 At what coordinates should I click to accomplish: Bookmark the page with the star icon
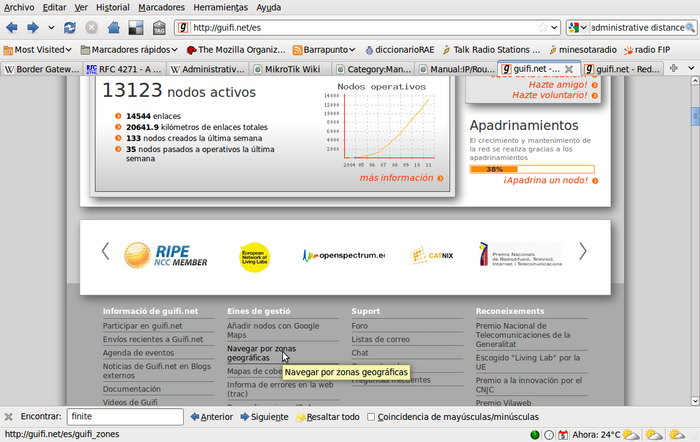point(543,28)
